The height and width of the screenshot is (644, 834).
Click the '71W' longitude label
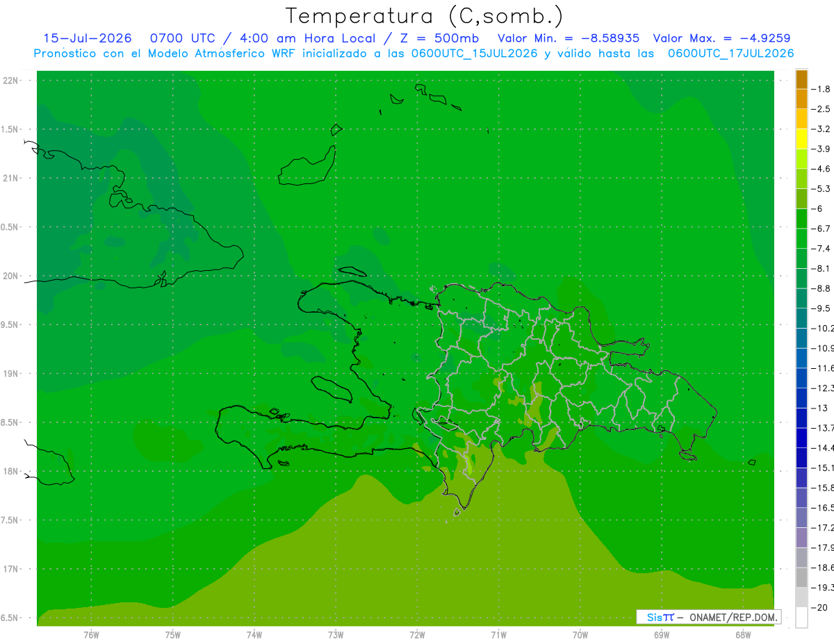pos(498,634)
